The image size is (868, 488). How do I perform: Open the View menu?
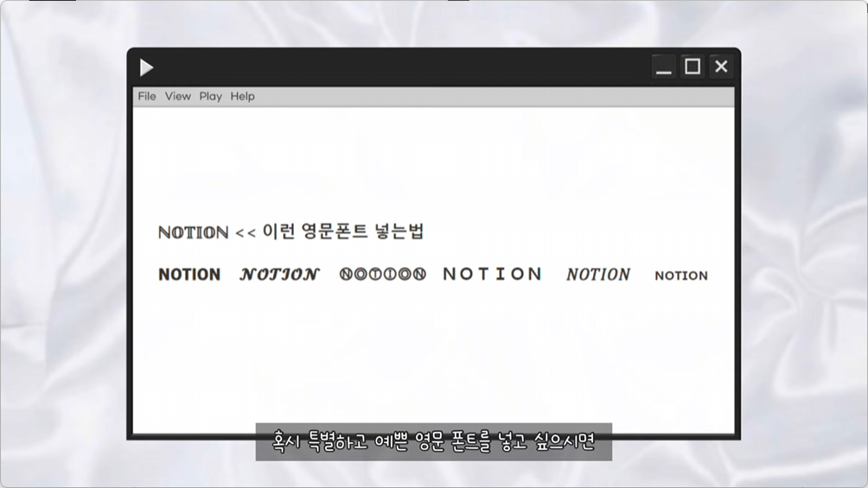point(178,96)
